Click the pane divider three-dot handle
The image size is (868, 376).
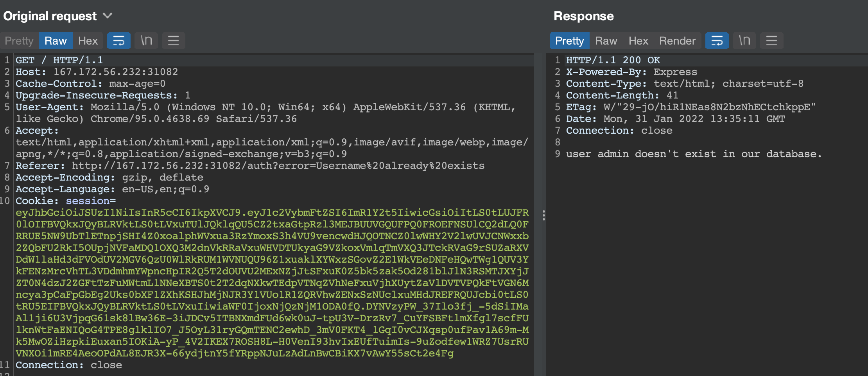[543, 215]
